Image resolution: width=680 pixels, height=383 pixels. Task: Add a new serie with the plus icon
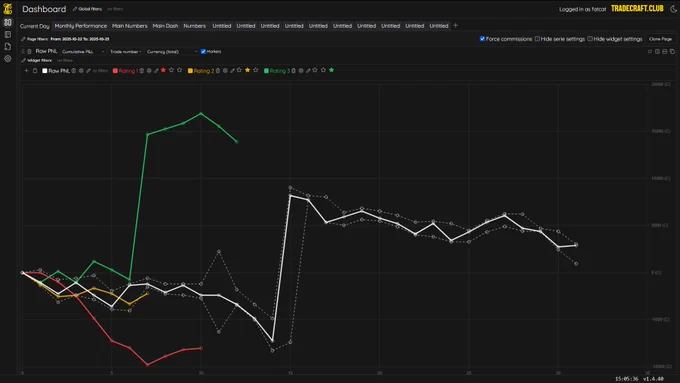pyautogui.click(x=27, y=71)
